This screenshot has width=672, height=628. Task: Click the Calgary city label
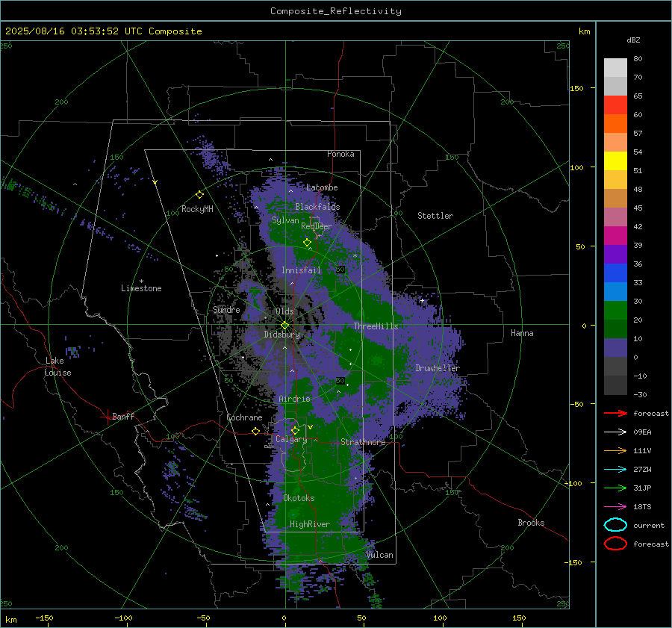291,439
